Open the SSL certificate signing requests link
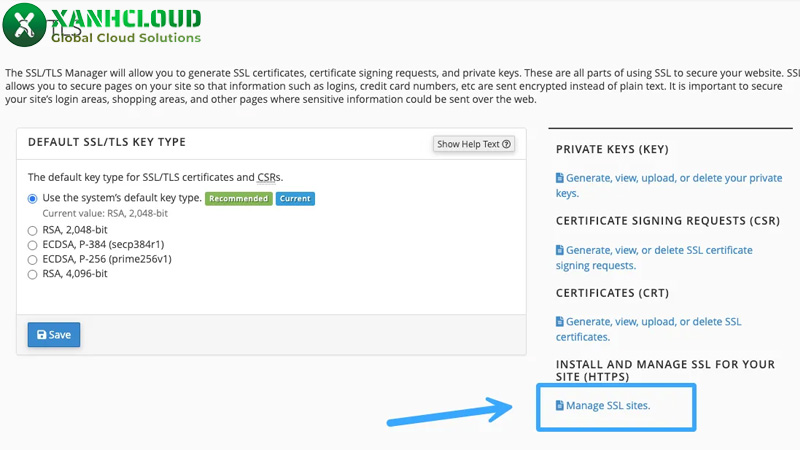 (659, 250)
